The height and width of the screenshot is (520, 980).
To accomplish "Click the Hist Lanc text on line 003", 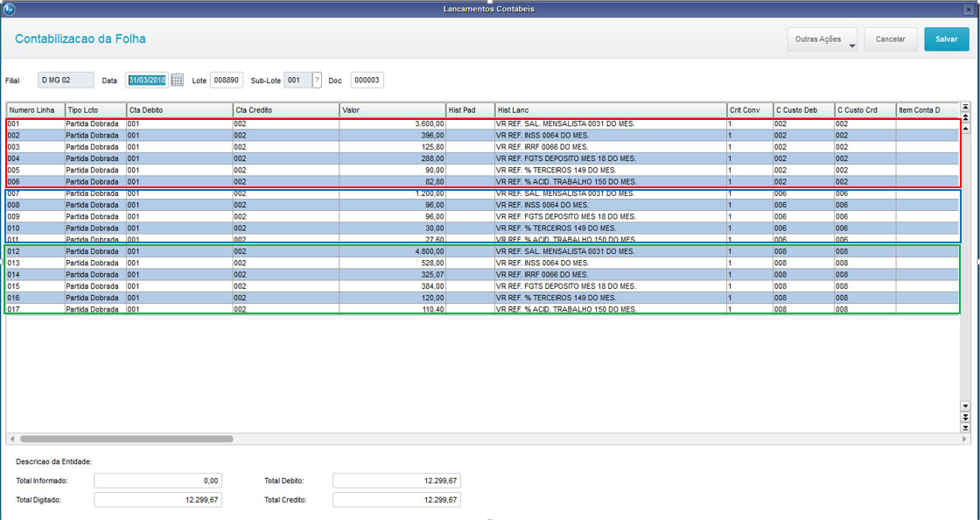I will coord(542,147).
